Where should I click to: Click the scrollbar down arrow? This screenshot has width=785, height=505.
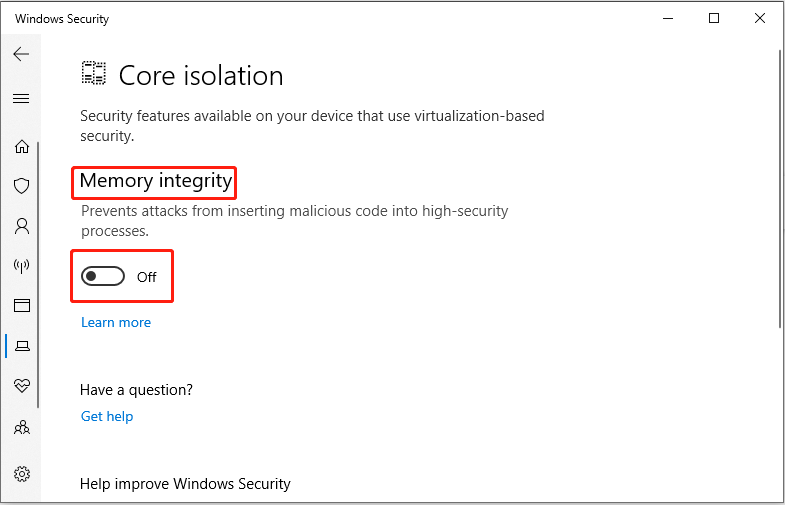[x=778, y=497]
